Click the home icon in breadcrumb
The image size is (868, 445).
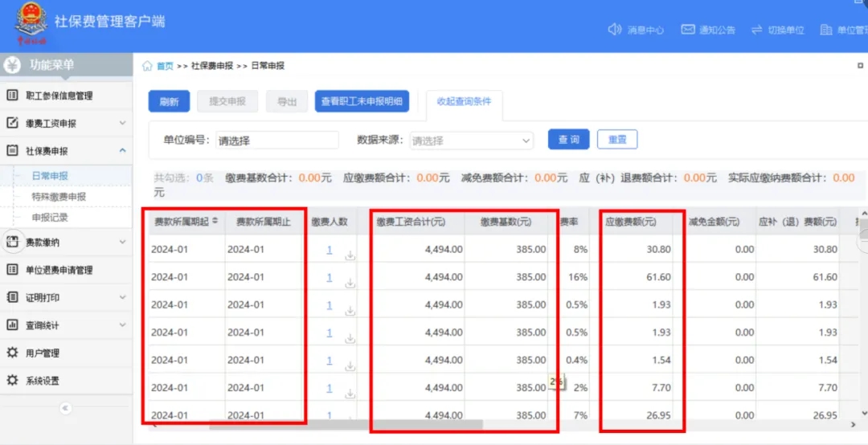point(147,66)
